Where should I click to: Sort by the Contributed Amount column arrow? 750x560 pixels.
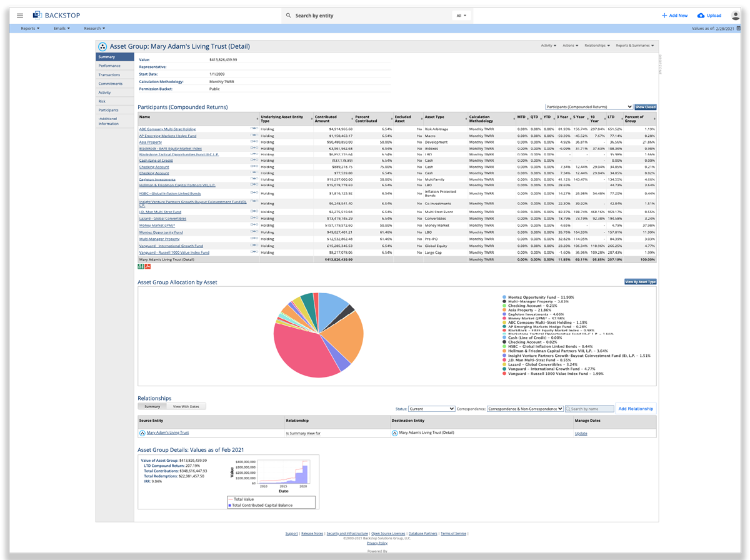[x=352, y=118]
